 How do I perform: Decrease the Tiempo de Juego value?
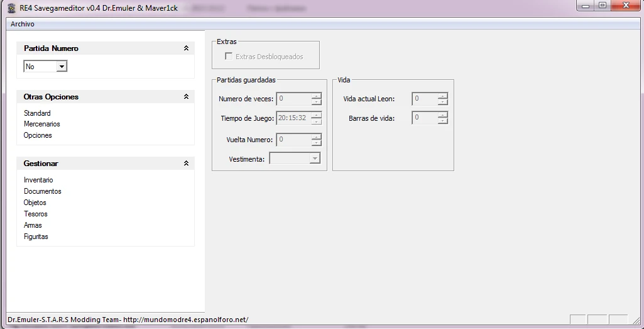tap(316, 121)
